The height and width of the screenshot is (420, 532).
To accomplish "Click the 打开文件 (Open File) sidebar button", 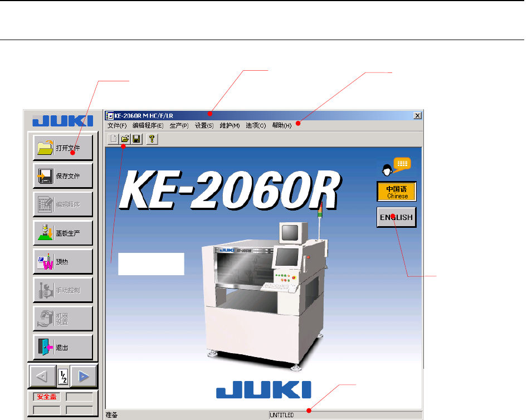I will [63, 148].
